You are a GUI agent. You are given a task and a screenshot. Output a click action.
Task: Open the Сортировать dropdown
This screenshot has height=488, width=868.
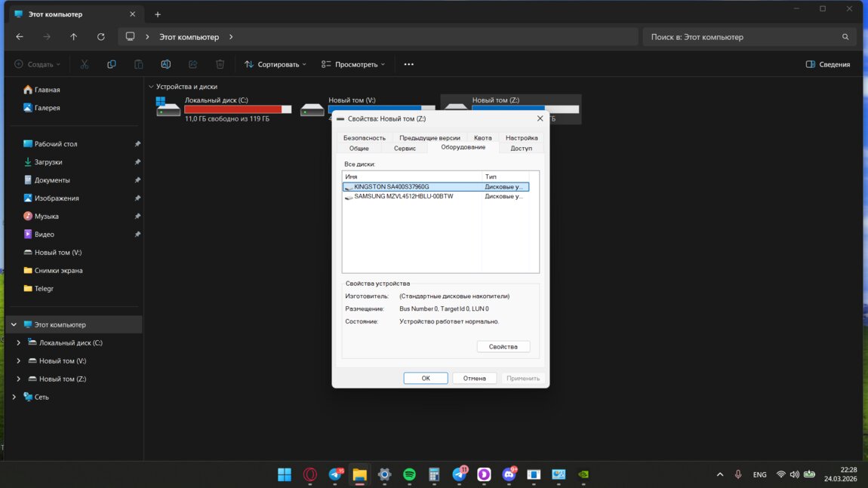point(275,65)
